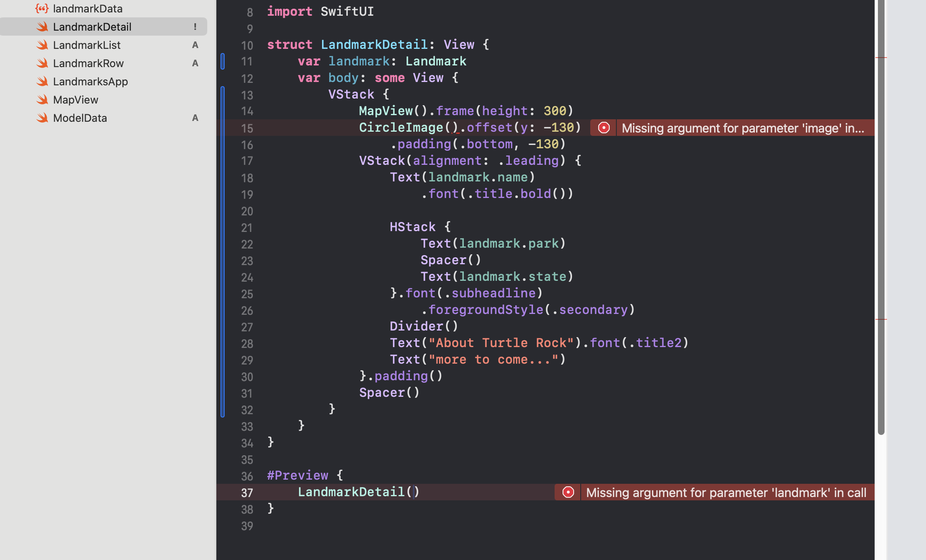Click the LandmarkDetail Swift file icon

click(x=42, y=27)
